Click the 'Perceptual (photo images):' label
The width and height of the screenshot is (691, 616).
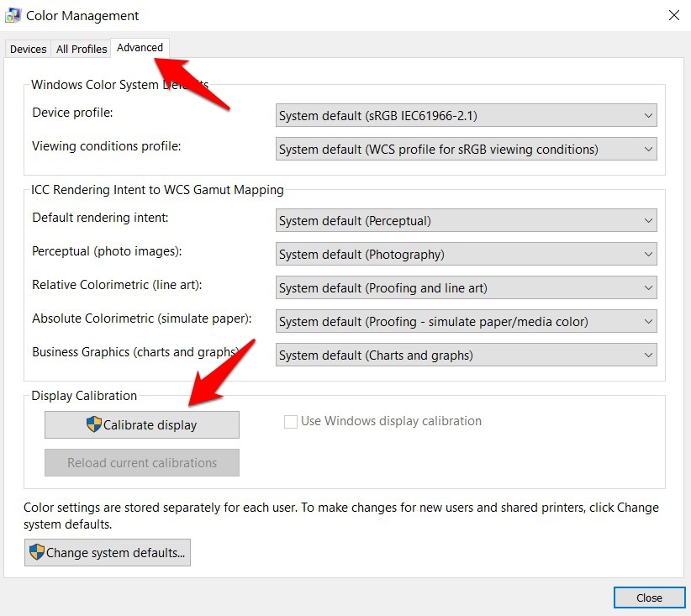107,251
